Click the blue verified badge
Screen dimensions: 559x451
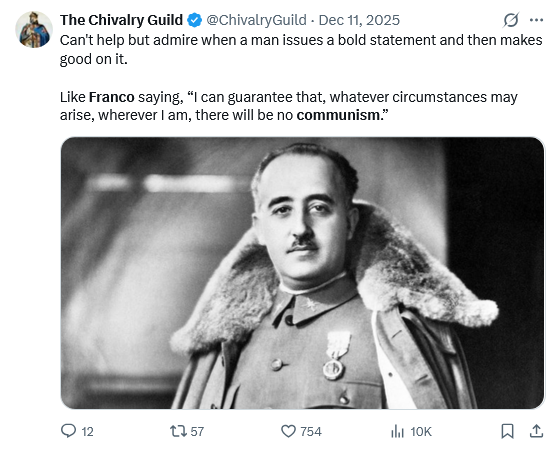(x=195, y=20)
